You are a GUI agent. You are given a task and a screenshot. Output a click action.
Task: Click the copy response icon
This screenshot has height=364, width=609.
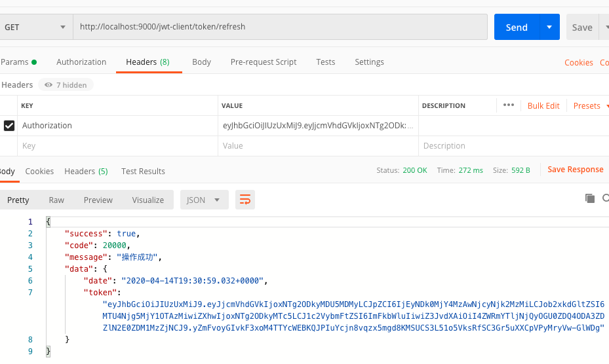pyautogui.click(x=589, y=198)
